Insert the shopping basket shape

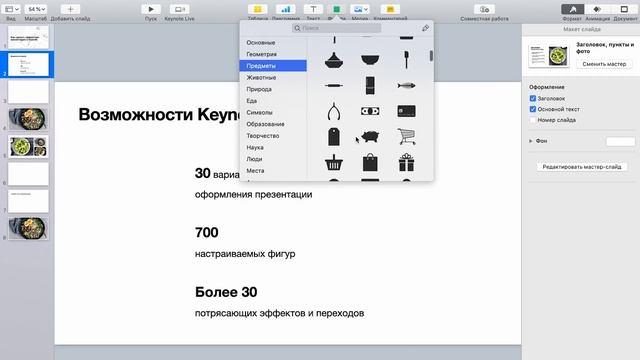334,162
